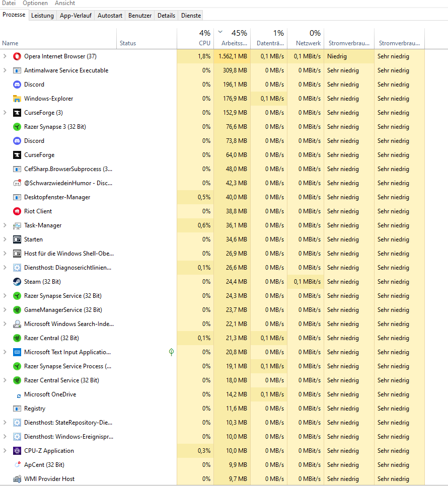This screenshot has height=488, width=448.
Task: Click the GameManagerService icon
Action: tap(17, 310)
